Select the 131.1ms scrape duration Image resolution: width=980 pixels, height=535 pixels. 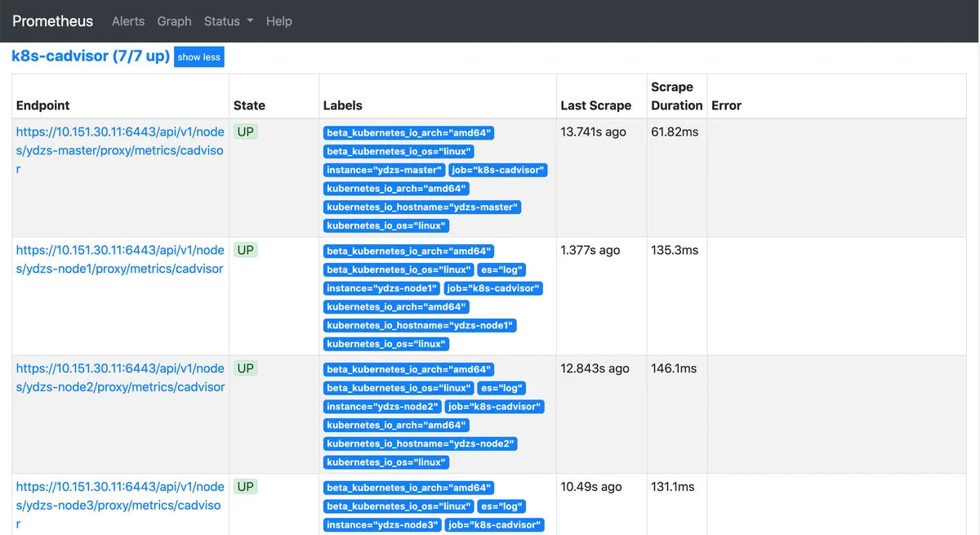click(x=673, y=487)
